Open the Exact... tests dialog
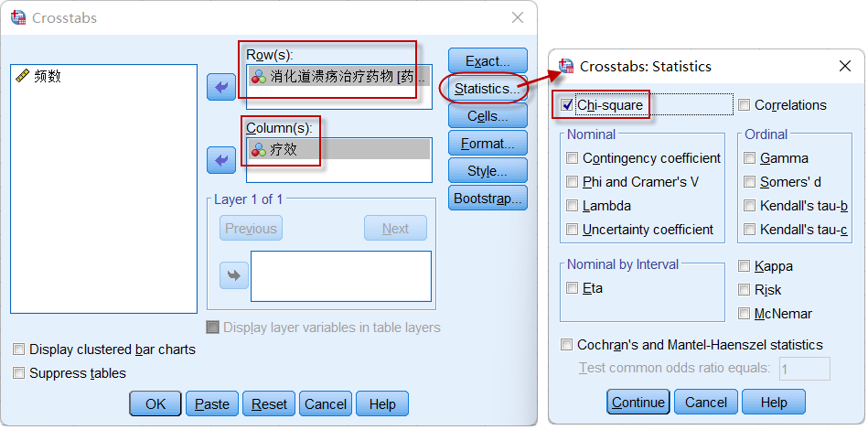 pos(488,61)
